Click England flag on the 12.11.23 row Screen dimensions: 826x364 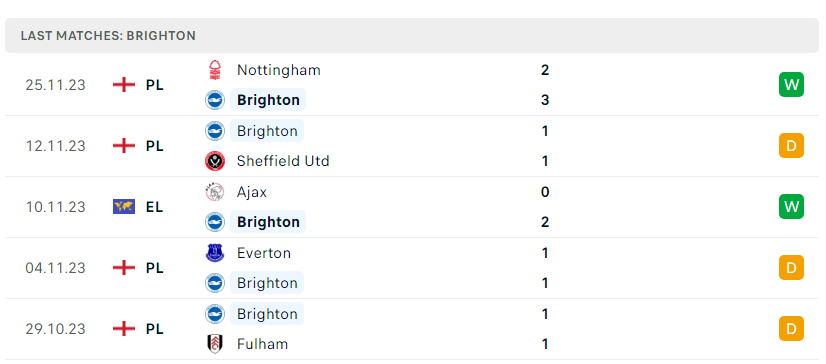pos(124,146)
